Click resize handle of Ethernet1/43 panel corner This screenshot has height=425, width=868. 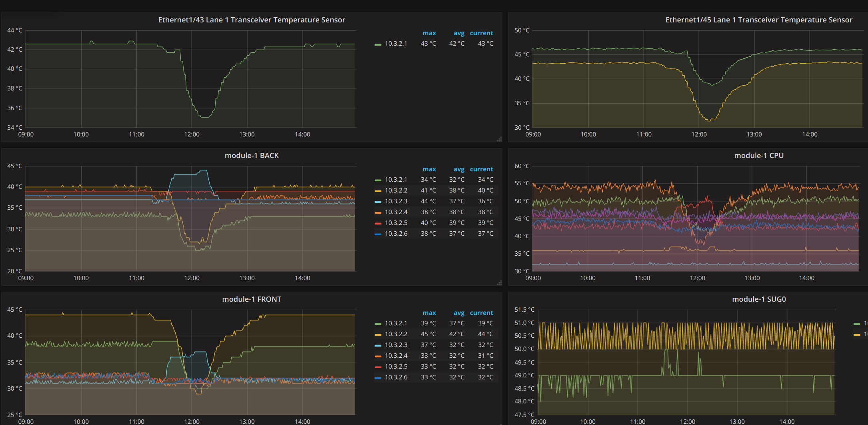click(x=499, y=139)
